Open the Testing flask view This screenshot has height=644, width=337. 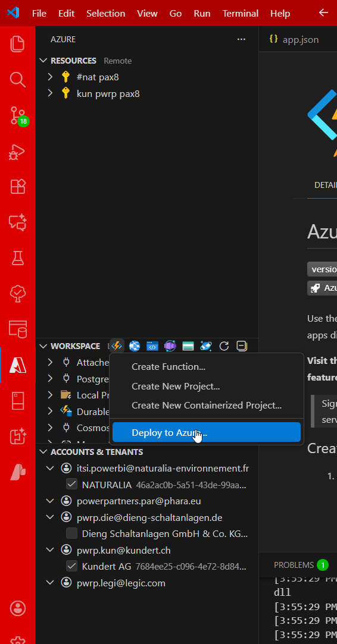(x=17, y=258)
